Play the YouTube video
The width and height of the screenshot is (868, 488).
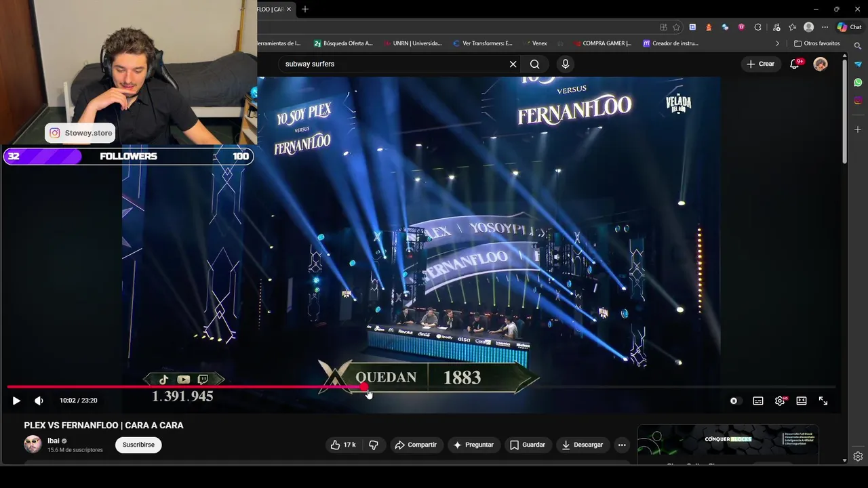[x=16, y=401]
